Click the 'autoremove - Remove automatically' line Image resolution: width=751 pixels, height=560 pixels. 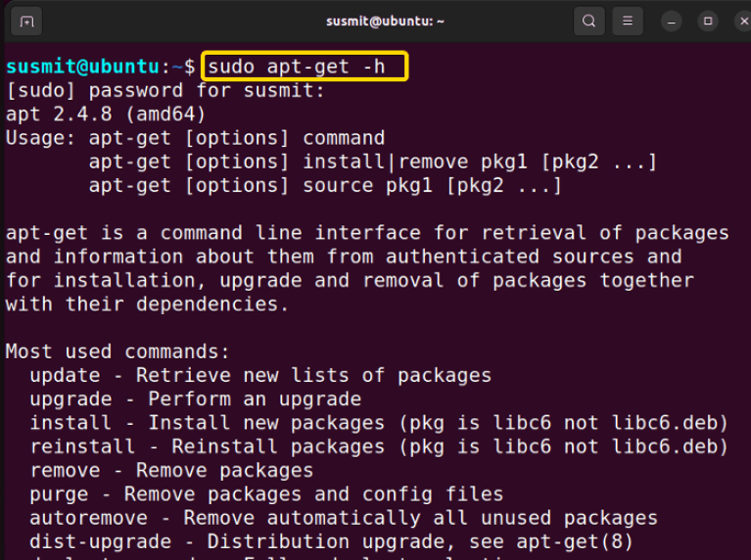344,518
